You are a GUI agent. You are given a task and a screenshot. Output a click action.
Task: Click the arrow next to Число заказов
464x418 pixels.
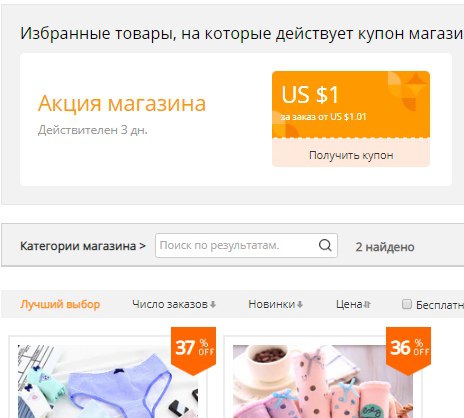(x=213, y=304)
